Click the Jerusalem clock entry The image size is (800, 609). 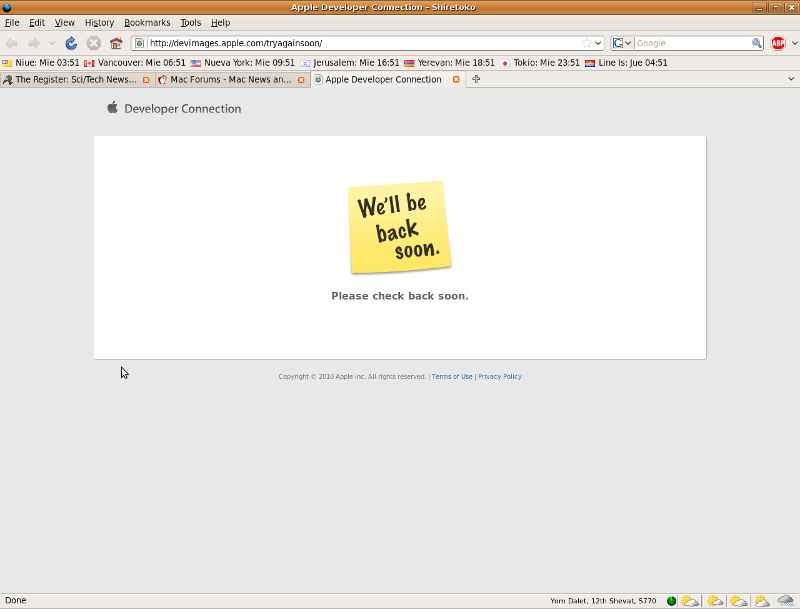[x=349, y=63]
